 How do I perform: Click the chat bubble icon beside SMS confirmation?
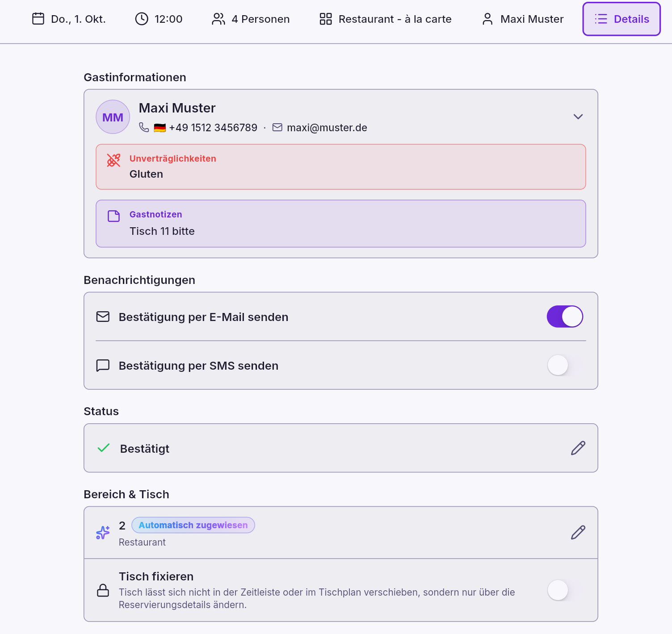[x=103, y=365]
